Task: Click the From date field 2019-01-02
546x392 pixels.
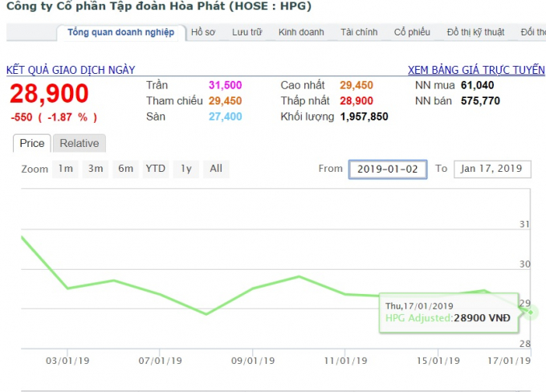Action: (x=388, y=169)
